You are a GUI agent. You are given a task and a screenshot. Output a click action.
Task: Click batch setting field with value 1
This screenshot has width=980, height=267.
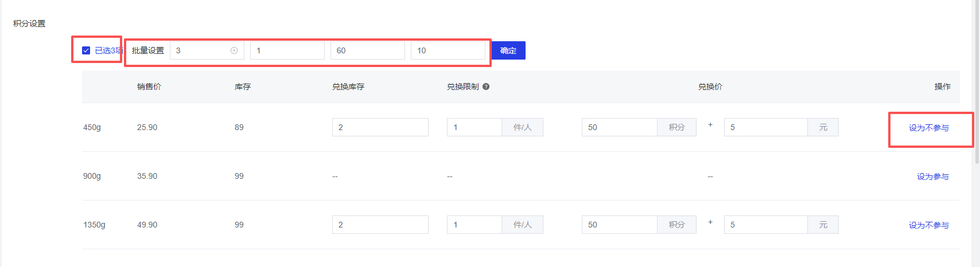point(287,50)
